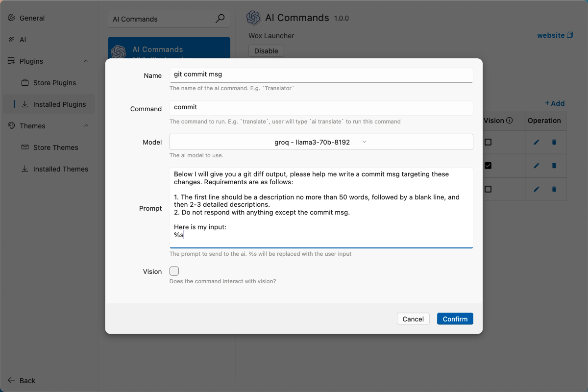Uncheck the Vision checkbox on the middle table row
This screenshot has height=392, width=588.
(x=488, y=166)
